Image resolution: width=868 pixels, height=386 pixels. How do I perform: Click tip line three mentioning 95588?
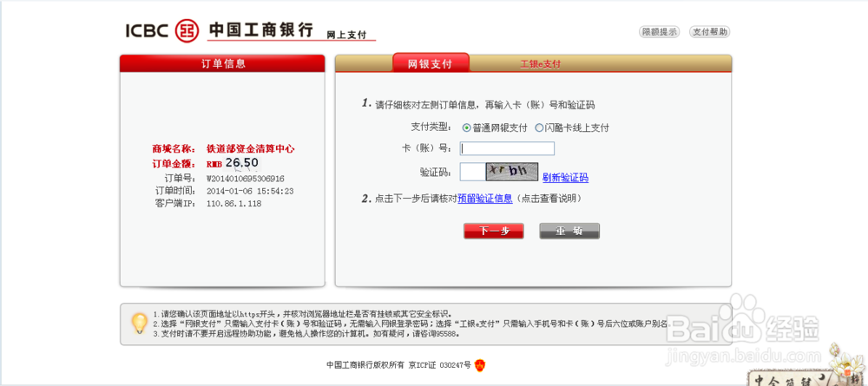tap(306, 335)
